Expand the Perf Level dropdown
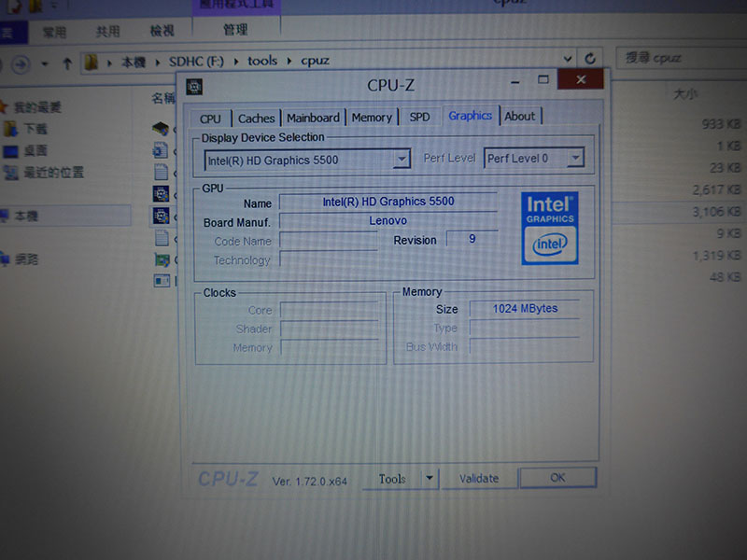747x560 pixels. (575, 159)
